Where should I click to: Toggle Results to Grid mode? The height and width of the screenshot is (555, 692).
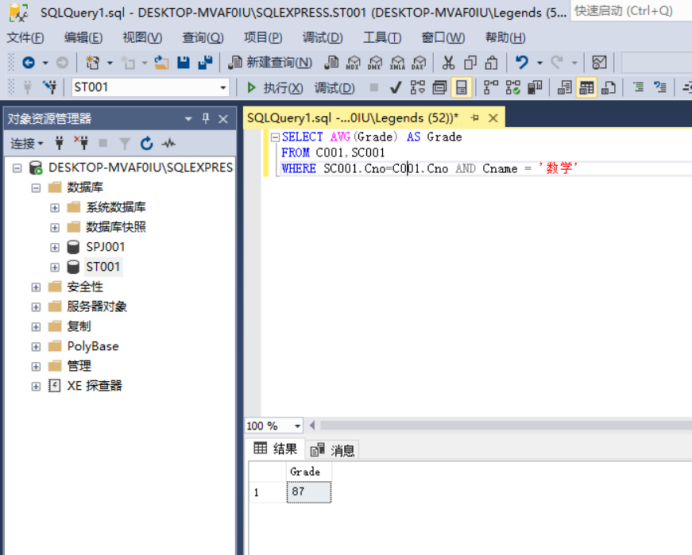(x=587, y=87)
